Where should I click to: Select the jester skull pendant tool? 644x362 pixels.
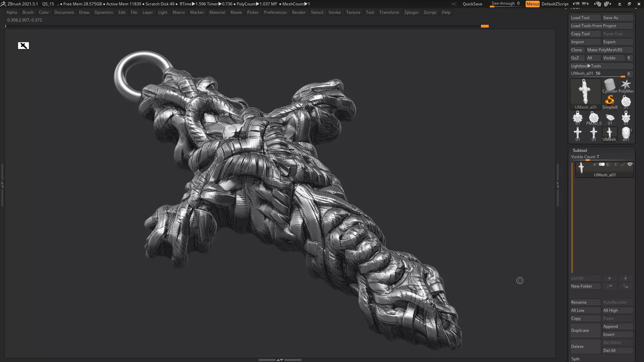pyautogui.click(x=626, y=118)
